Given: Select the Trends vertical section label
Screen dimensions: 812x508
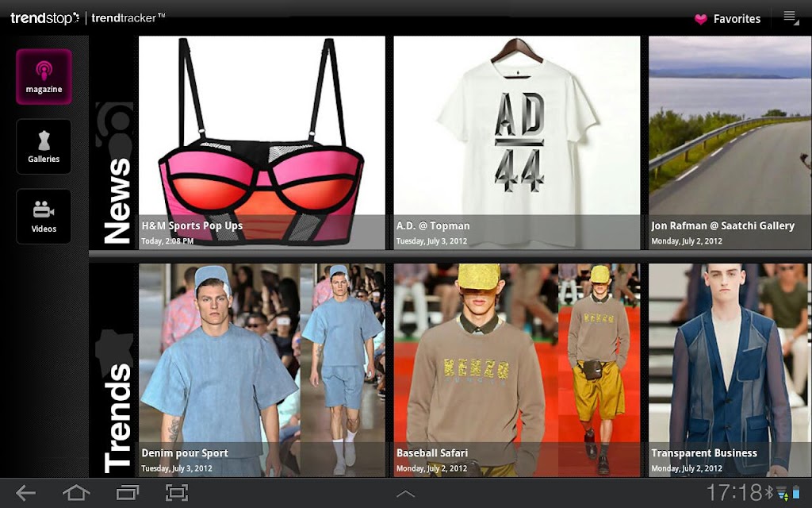Looking at the screenshot, I should (117, 418).
